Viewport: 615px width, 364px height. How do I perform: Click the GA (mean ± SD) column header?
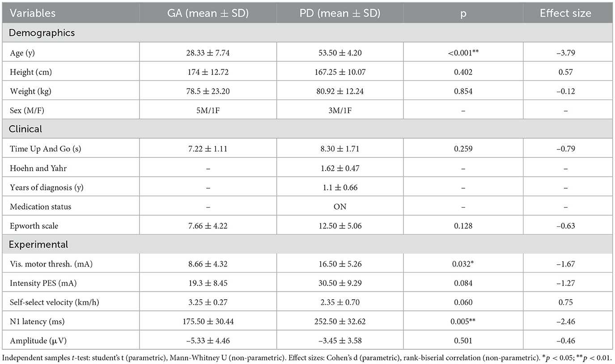tap(208, 13)
